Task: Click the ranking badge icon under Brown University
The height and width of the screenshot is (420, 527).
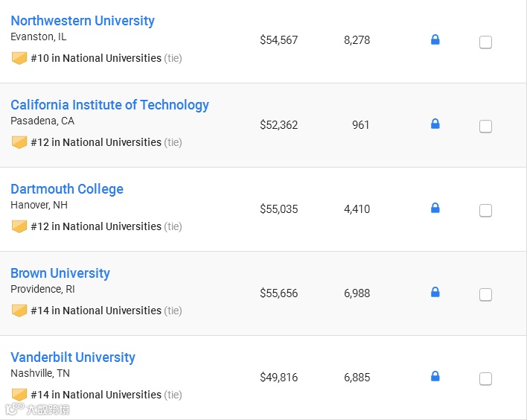Action: coord(19,311)
